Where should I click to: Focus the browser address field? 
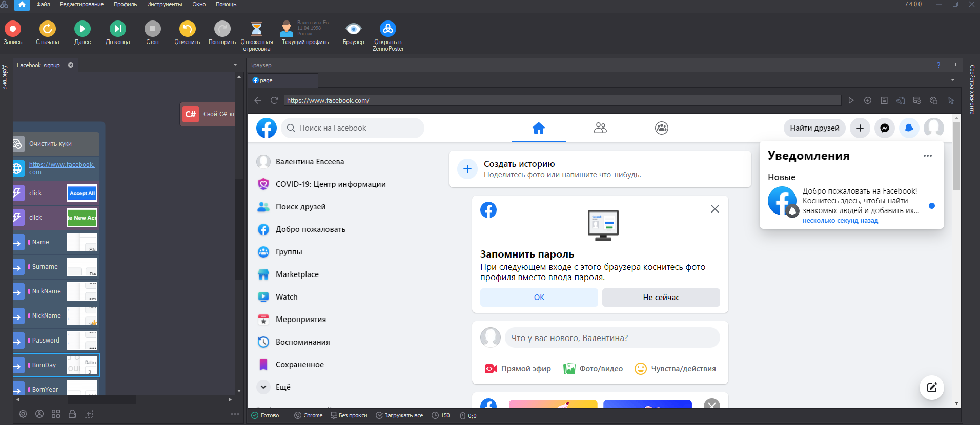coord(562,100)
